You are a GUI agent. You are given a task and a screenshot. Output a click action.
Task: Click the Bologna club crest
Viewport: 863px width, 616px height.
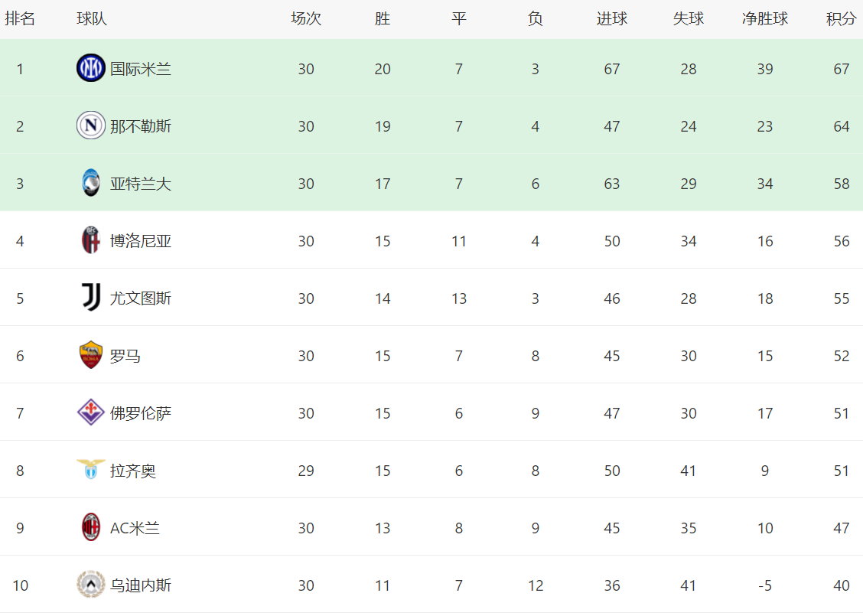click(91, 241)
